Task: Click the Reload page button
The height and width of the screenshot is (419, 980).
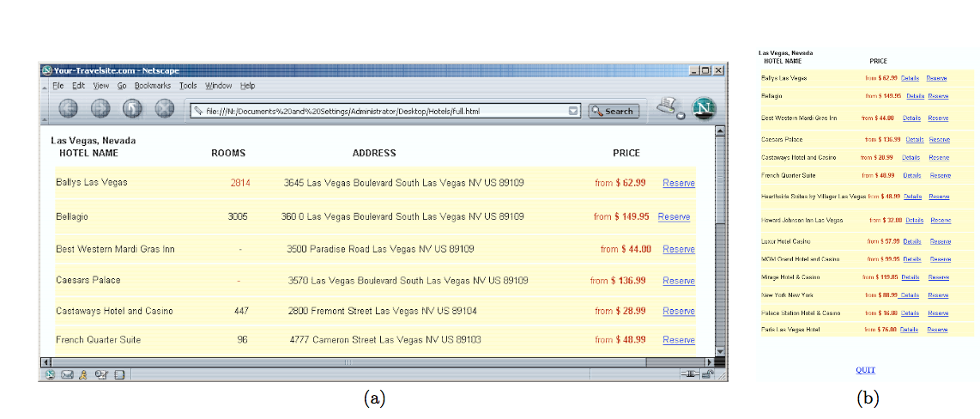Action: coord(132,109)
